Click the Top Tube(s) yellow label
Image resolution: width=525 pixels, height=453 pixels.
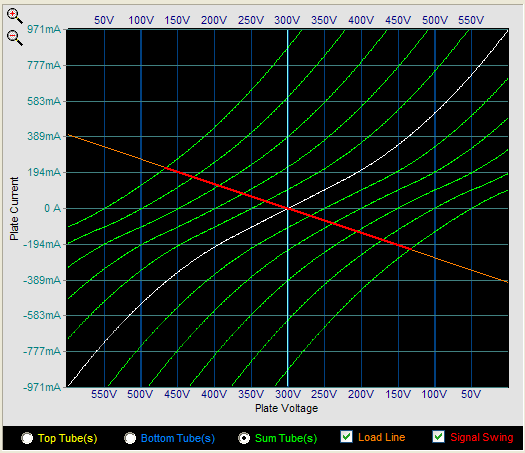67,438
